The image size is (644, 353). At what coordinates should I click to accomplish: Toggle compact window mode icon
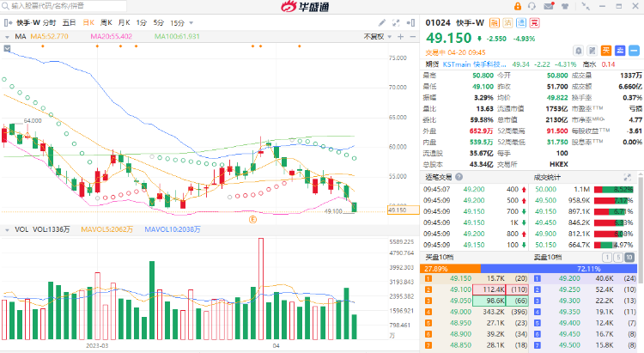point(586,6)
